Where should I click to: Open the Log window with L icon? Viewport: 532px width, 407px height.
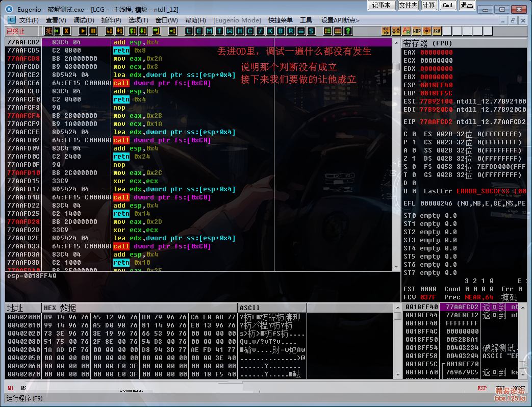[189, 31]
